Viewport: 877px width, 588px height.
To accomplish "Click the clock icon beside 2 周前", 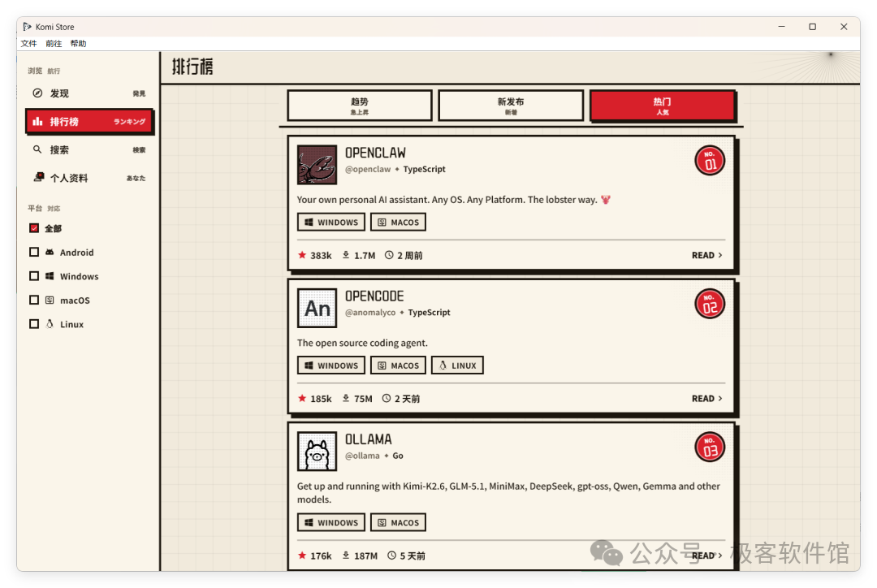I will pyautogui.click(x=389, y=255).
